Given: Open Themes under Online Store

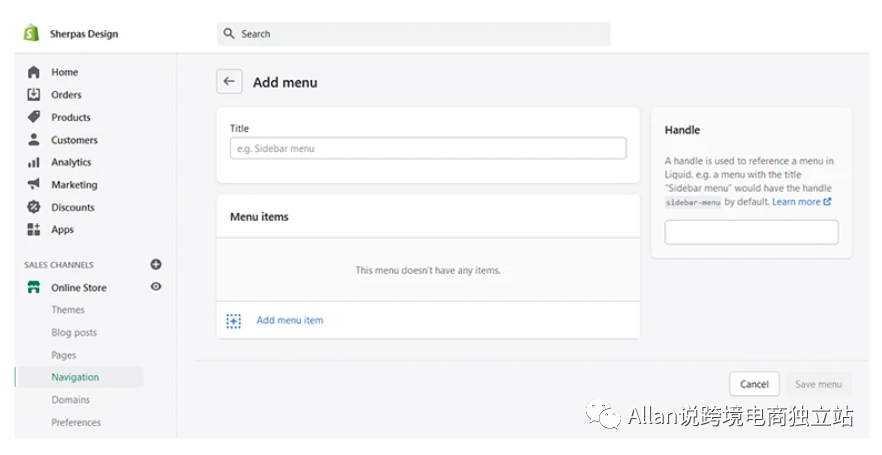Looking at the screenshot, I should (x=68, y=310).
